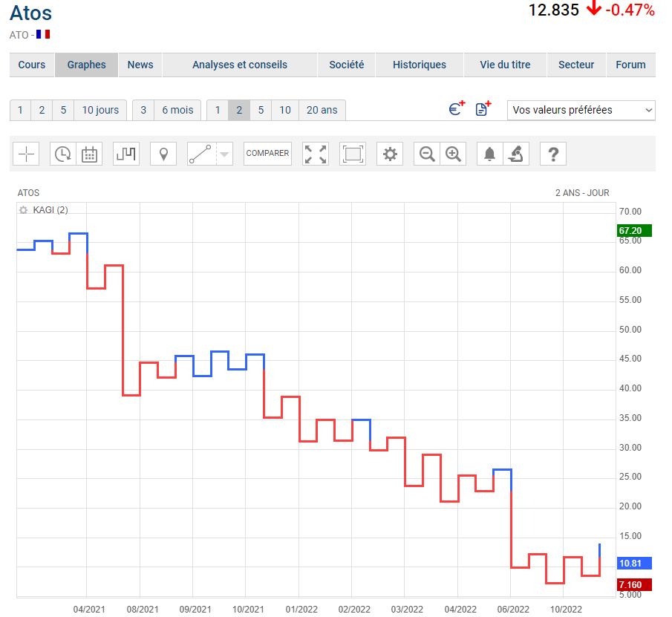Open the Historiques tab
The width and height of the screenshot is (672, 617).
(419, 65)
